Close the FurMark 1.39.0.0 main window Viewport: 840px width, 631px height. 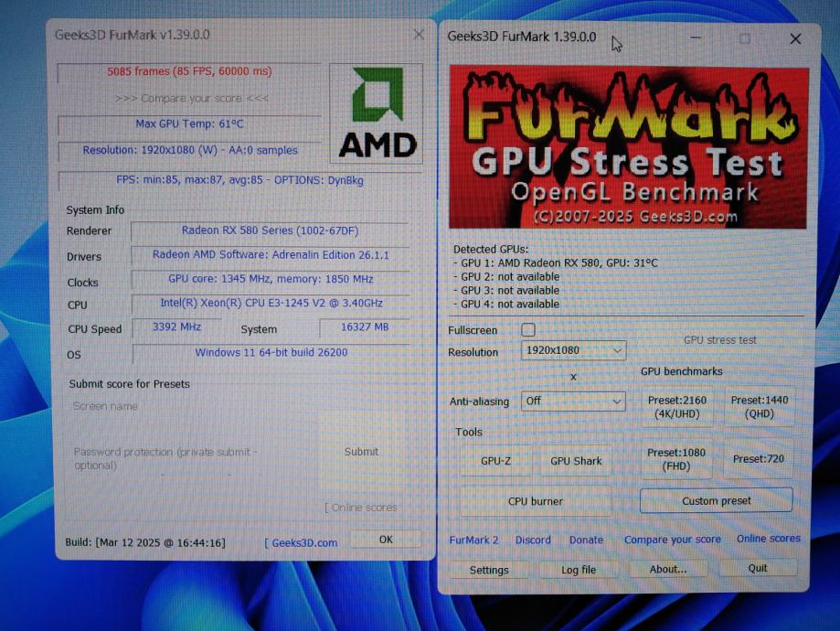tap(795, 38)
